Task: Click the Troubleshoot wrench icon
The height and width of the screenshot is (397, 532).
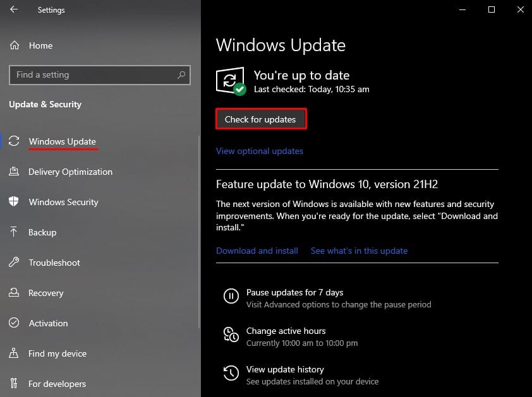Action: tap(14, 262)
